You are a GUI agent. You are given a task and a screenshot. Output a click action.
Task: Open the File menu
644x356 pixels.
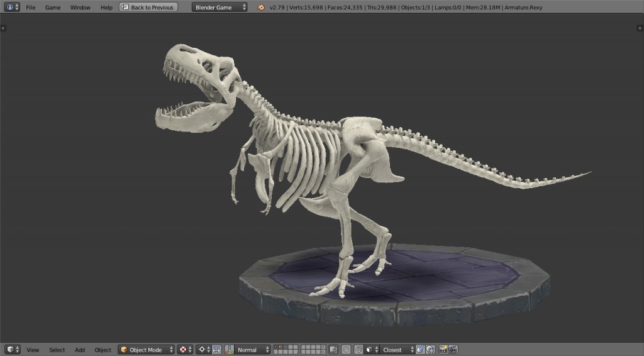(30, 8)
